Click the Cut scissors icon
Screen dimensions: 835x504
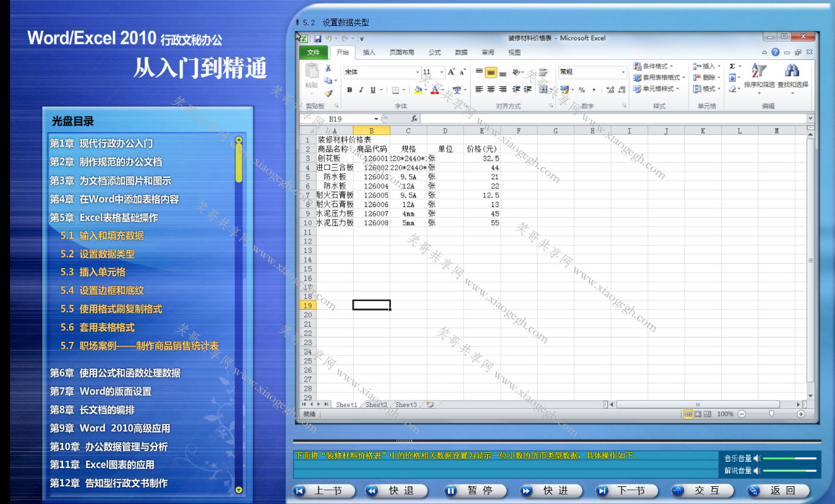pyautogui.click(x=328, y=68)
